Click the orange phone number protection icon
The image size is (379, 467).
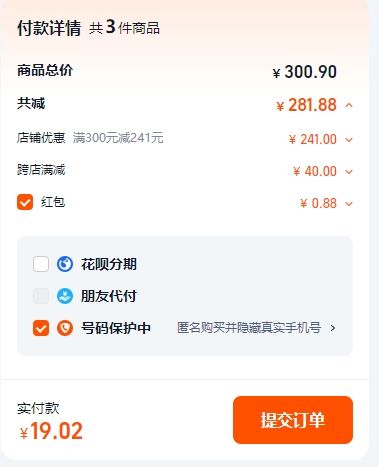65,328
